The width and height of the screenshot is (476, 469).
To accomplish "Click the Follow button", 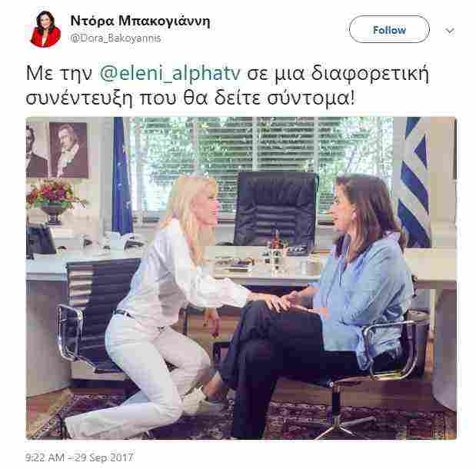I will tap(389, 29).
